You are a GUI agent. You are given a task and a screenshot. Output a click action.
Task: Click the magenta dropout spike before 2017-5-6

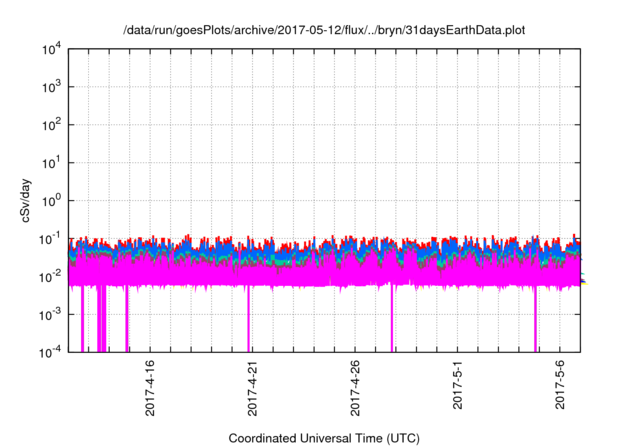tap(535, 319)
